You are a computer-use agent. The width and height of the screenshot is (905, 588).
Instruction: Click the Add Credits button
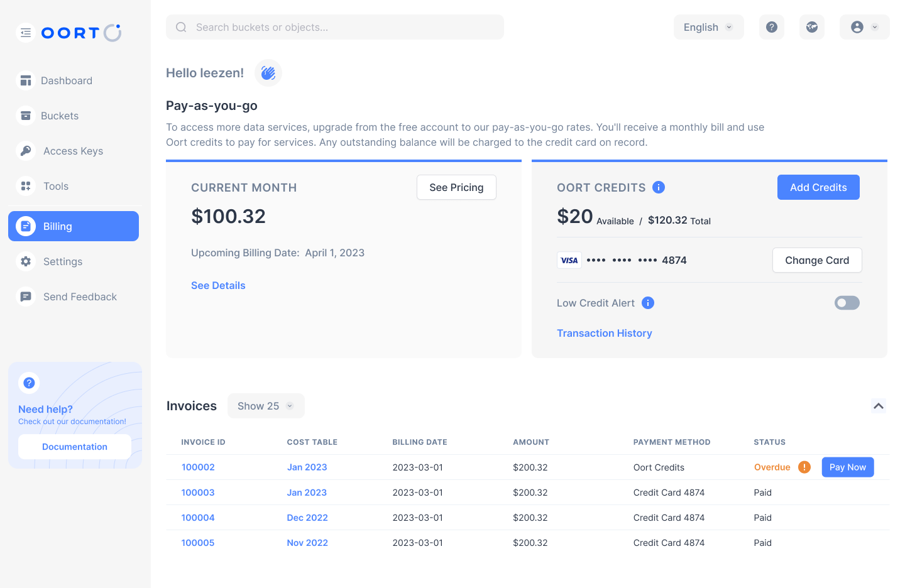click(x=818, y=187)
